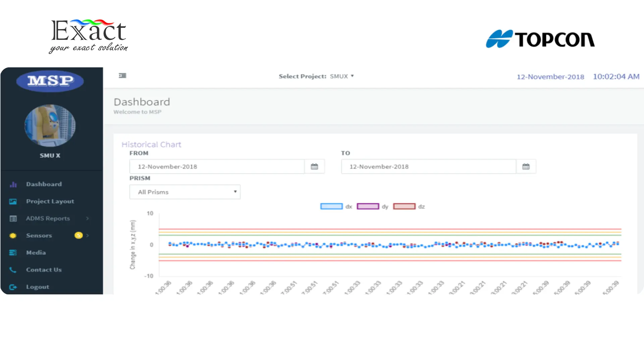The image size is (644, 362).
Task: Toggle dx series in chart legend
Action: (x=331, y=206)
